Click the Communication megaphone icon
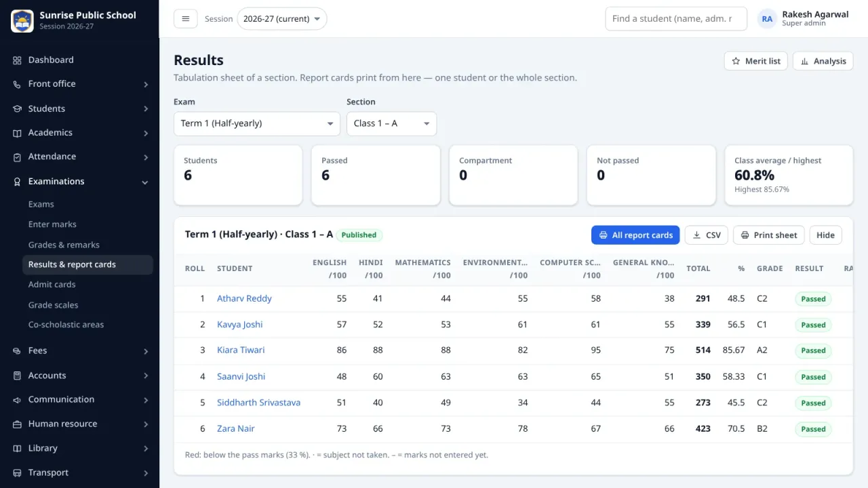Screen dimensions: 868x488 click(17, 400)
